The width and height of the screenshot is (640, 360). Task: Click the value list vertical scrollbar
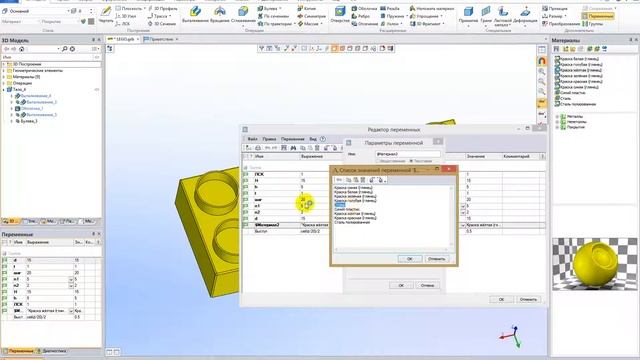451,216
